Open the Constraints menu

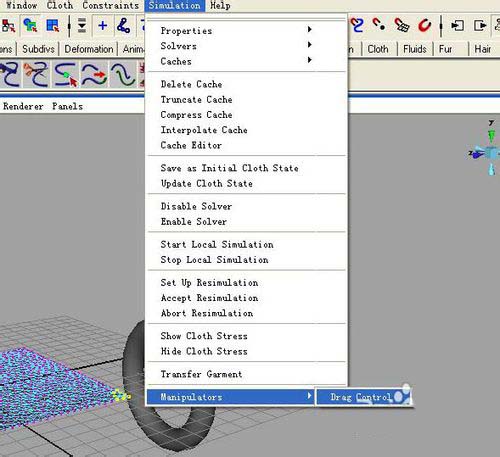pyautogui.click(x=110, y=6)
